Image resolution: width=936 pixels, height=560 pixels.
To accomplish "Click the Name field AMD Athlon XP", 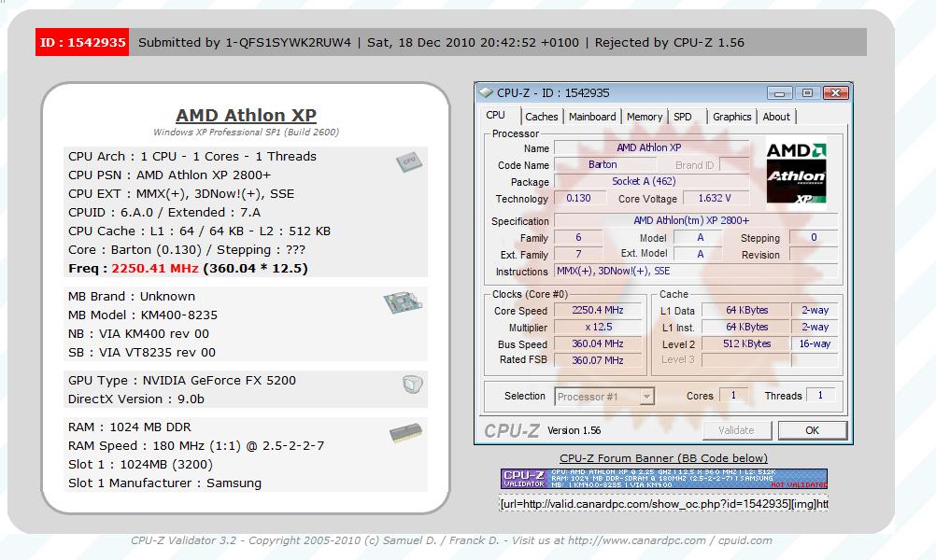I will [x=651, y=147].
